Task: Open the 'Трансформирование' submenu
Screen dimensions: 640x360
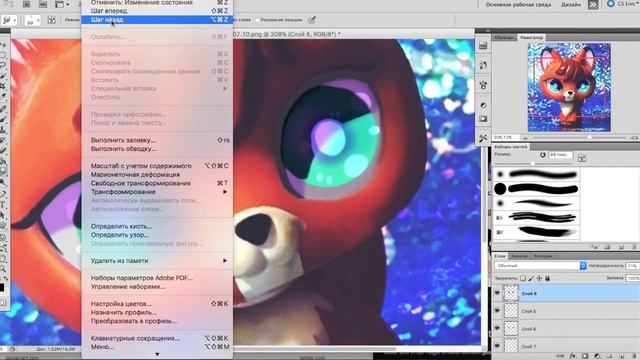Action: (x=157, y=192)
